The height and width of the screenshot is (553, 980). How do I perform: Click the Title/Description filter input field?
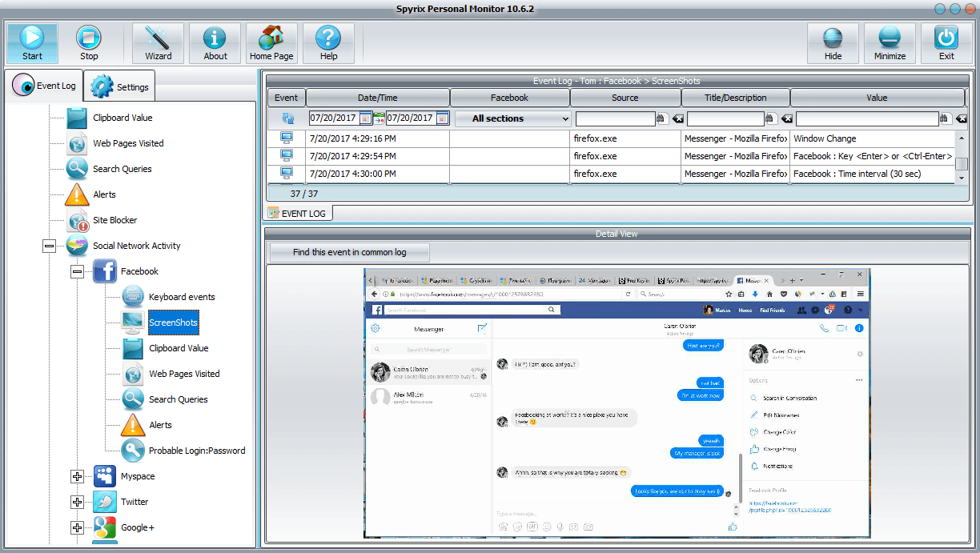[725, 118]
